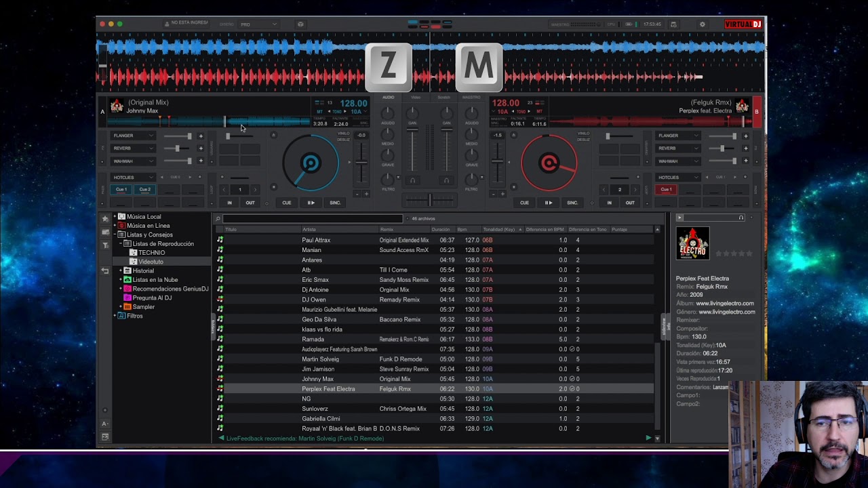Screen dimensions: 868x488
Task: Decrease pitch with minus button on deck A
Action: click(x=357, y=194)
